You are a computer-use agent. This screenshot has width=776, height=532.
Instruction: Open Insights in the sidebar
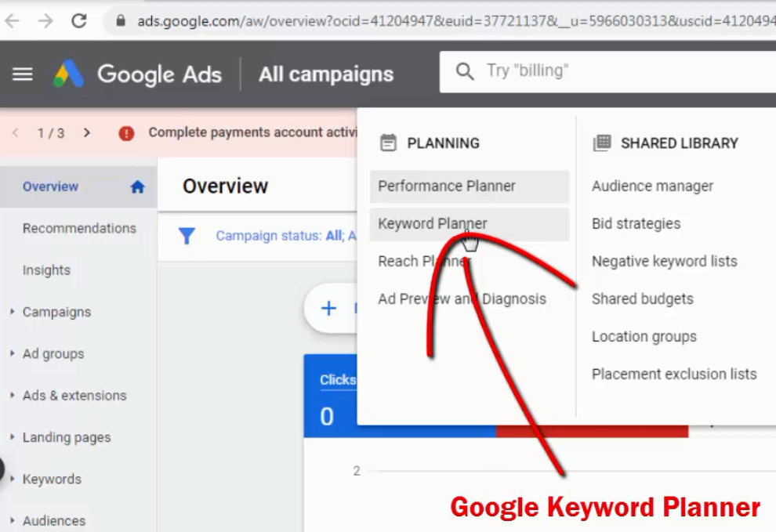(x=46, y=270)
